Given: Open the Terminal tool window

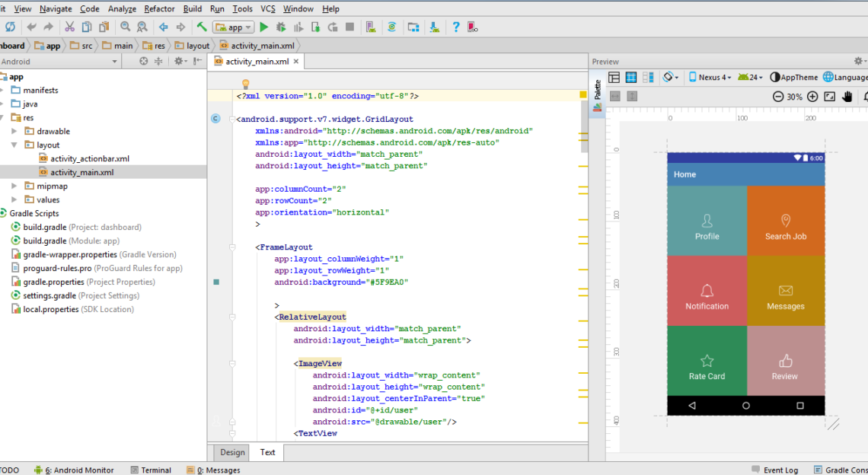Looking at the screenshot, I should [151, 470].
